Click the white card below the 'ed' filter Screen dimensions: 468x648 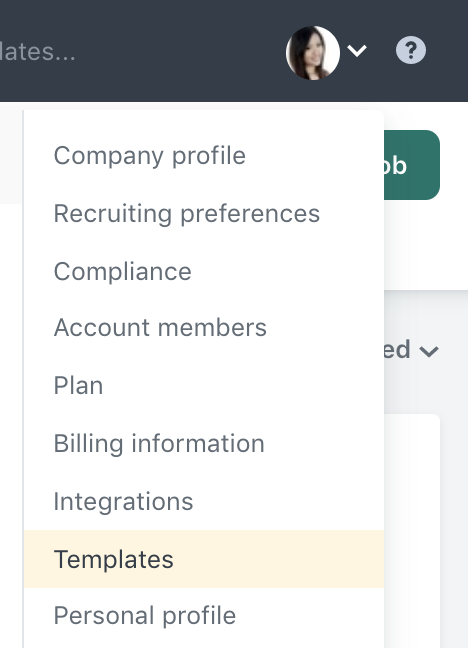tap(412, 531)
